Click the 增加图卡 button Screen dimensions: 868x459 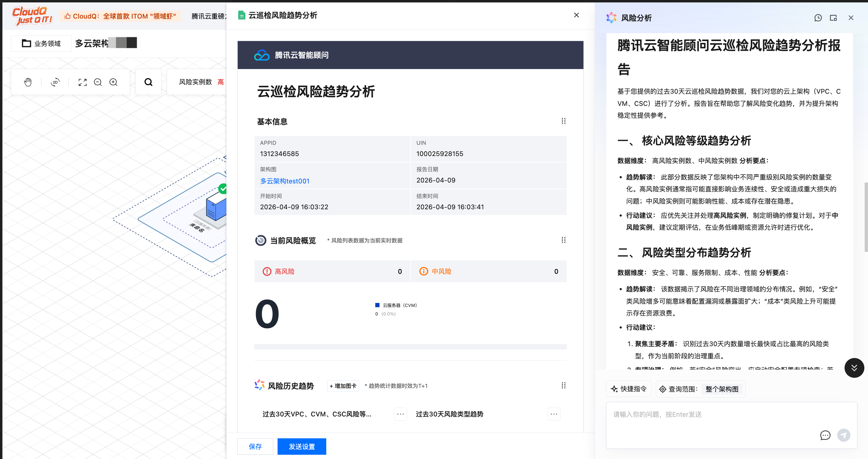click(x=343, y=386)
